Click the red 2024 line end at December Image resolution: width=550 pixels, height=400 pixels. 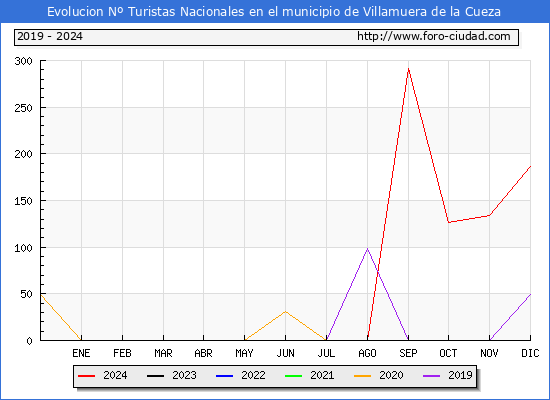[x=530, y=167]
